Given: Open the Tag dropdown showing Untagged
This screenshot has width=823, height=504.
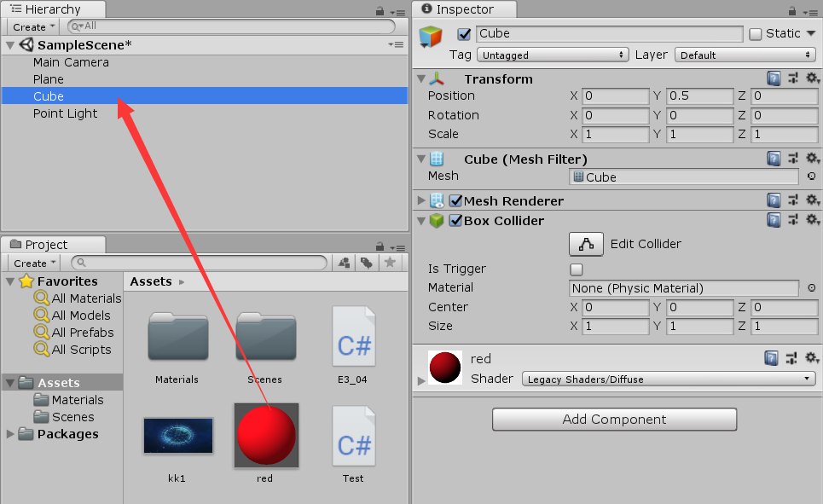Looking at the screenshot, I should pos(552,54).
